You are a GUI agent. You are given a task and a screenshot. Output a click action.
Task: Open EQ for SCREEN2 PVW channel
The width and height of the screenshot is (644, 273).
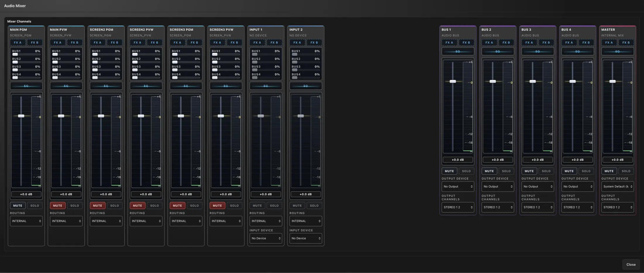click(146, 86)
